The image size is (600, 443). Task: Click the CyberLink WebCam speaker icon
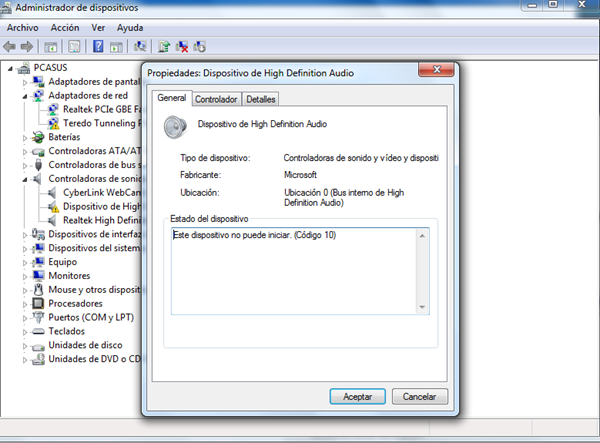[52, 192]
